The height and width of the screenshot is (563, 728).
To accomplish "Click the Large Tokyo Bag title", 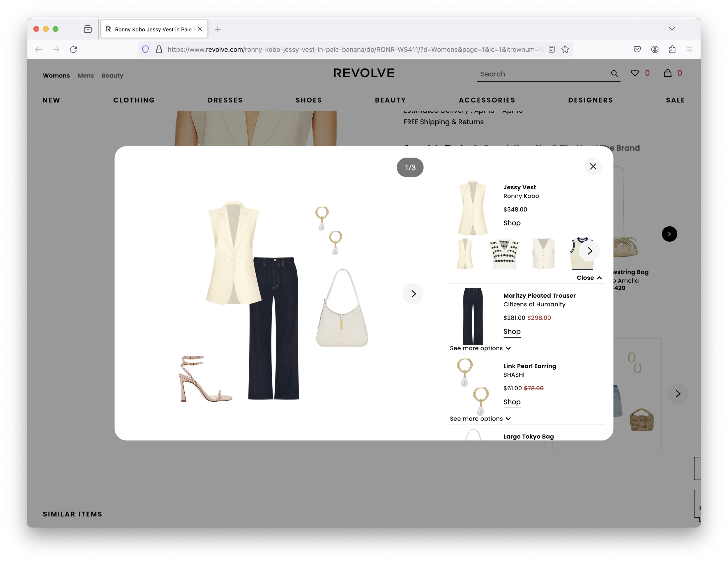I will (x=528, y=436).
